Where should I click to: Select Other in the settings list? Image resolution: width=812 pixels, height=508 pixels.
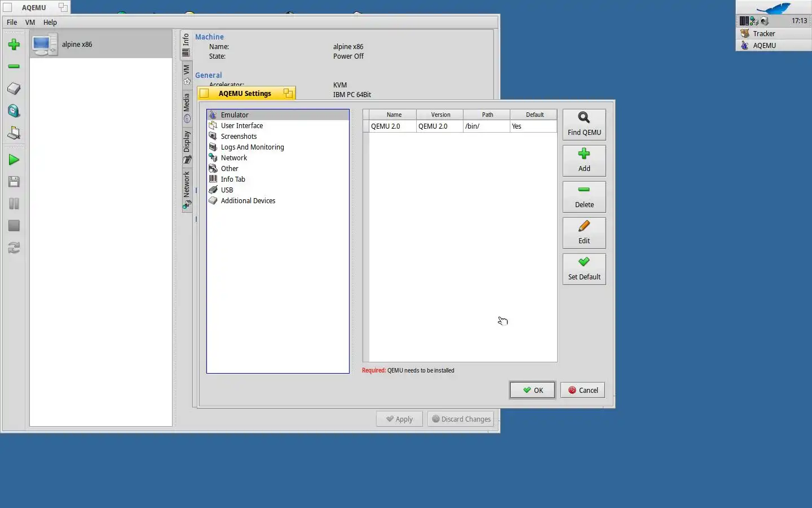[278, 169]
